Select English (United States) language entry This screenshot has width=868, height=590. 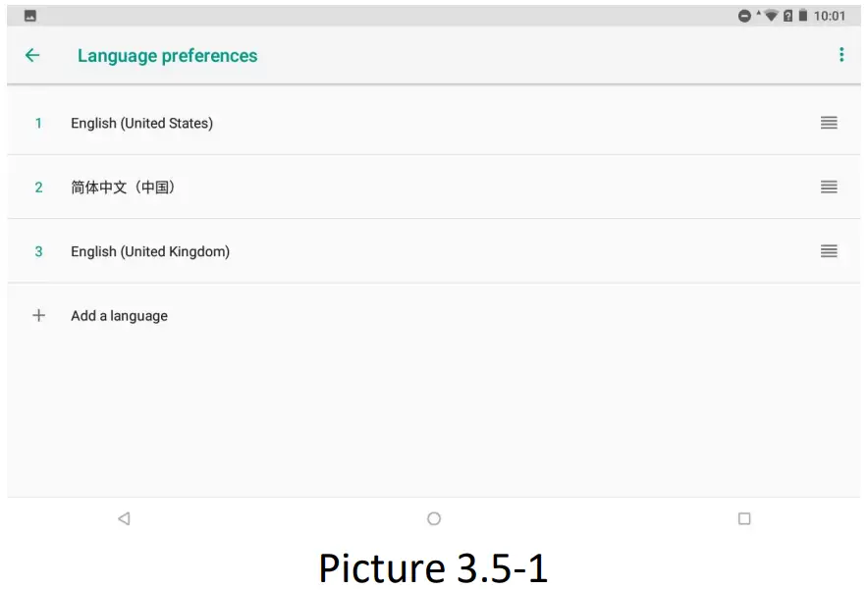[141, 123]
